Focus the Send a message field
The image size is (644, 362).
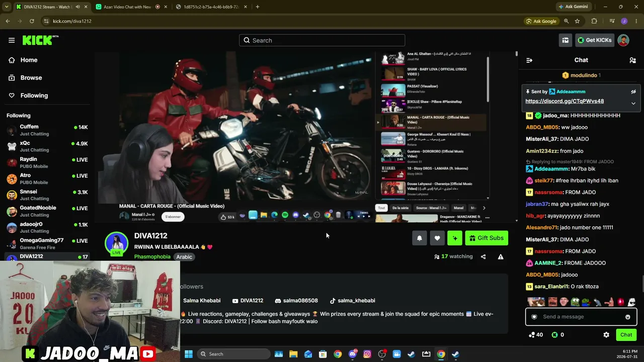(581, 317)
